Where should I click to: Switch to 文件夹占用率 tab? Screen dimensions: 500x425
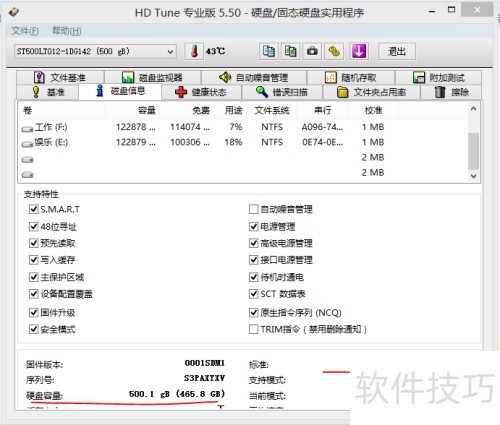371,92
